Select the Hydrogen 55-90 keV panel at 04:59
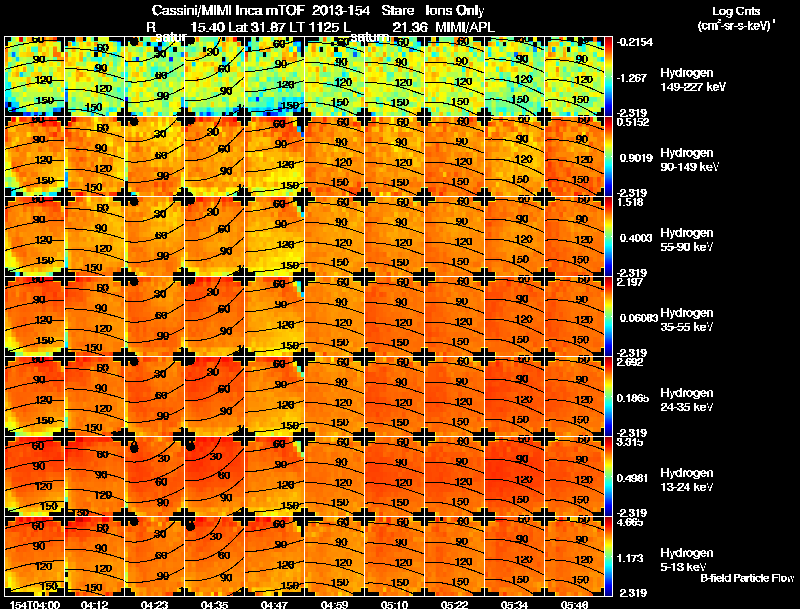 (334, 236)
